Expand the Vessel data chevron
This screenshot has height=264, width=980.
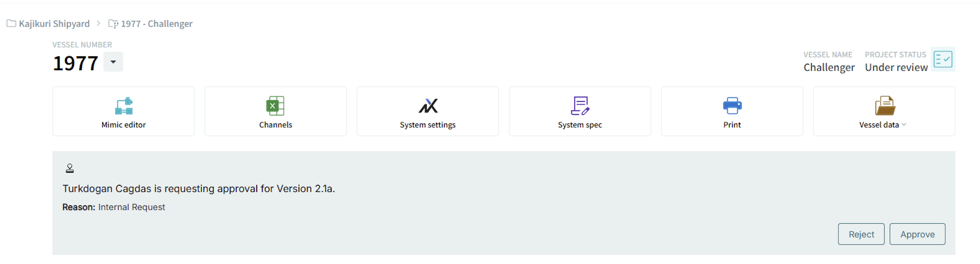pos(904,125)
